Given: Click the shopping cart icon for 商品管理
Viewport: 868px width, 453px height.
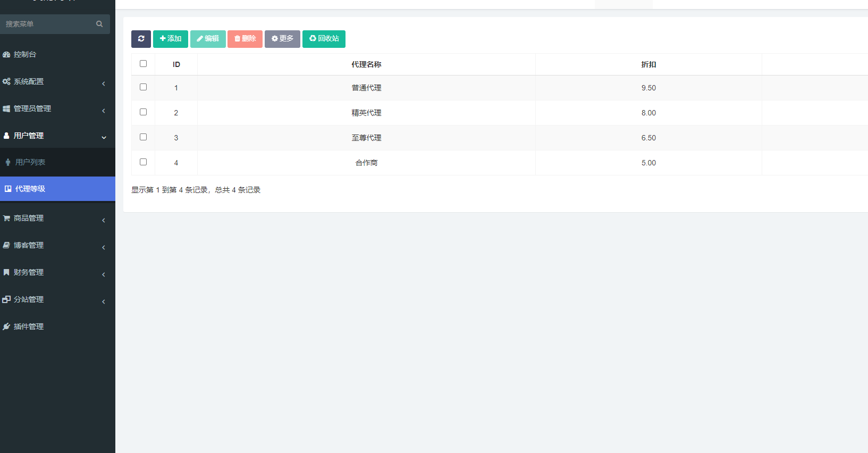Looking at the screenshot, I should (x=6, y=219).
